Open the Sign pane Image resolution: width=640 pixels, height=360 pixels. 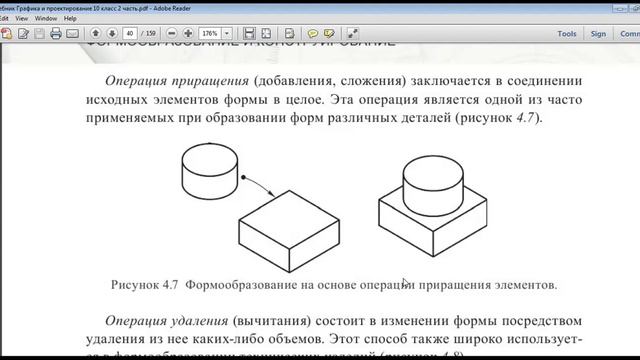(598, 34)
